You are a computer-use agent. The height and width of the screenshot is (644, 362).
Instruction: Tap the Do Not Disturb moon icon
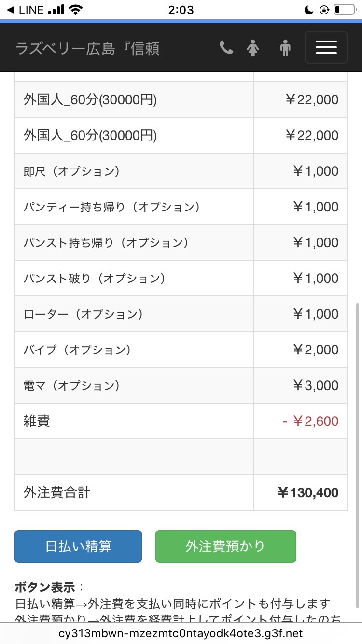pyautogui.click(x=309, y=10)
